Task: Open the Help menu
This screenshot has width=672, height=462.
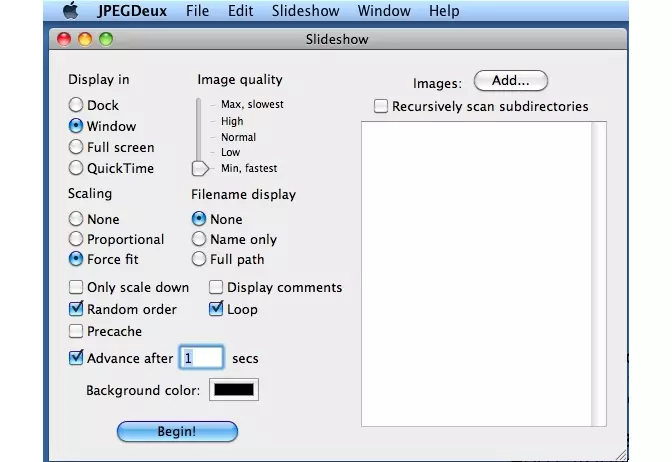Action: point(444,11)
